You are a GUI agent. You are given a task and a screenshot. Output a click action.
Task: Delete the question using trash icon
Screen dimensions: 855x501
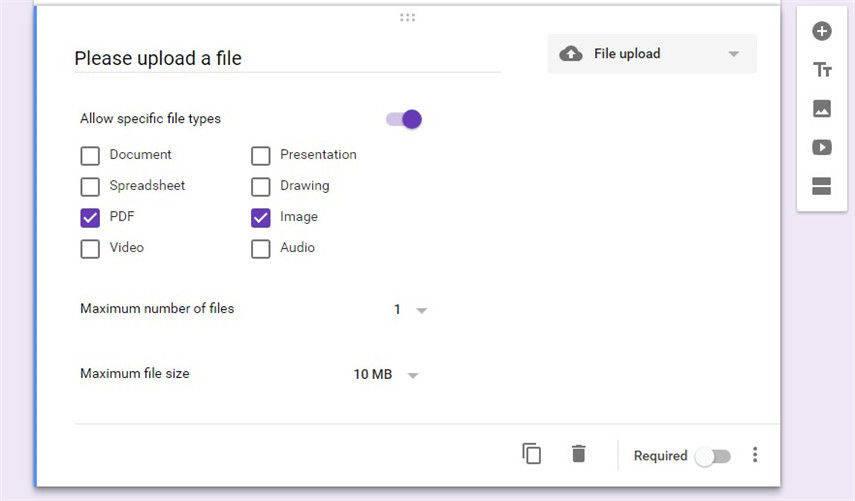(578, 454)
